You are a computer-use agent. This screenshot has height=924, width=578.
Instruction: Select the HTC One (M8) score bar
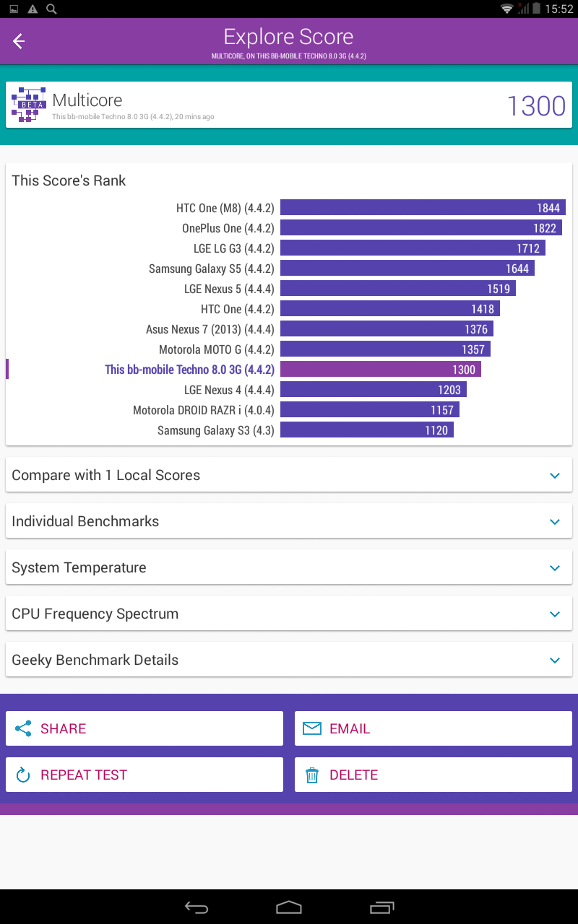coord(423,208)
